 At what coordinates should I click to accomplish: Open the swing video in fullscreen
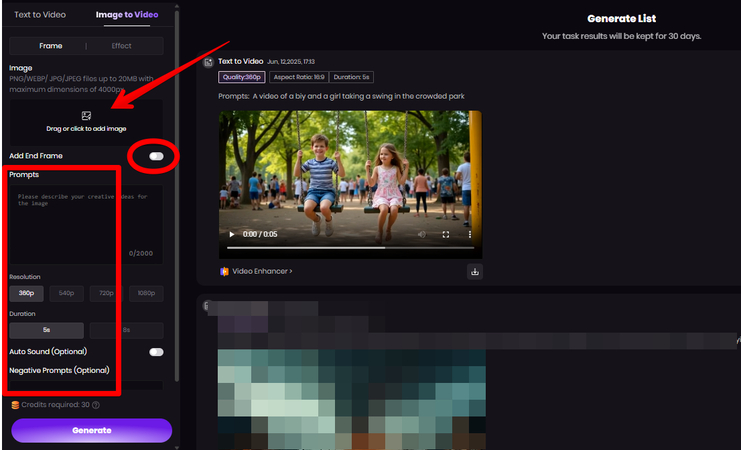point(446,234)
